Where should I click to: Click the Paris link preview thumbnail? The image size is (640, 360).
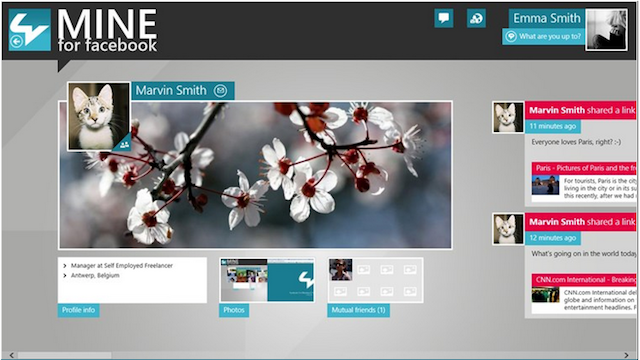545,185
